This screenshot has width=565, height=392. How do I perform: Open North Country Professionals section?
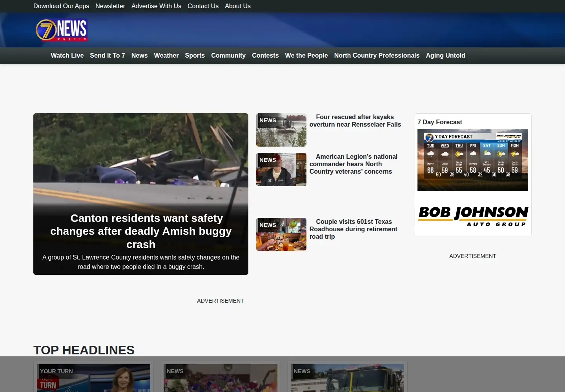[377, 56]
